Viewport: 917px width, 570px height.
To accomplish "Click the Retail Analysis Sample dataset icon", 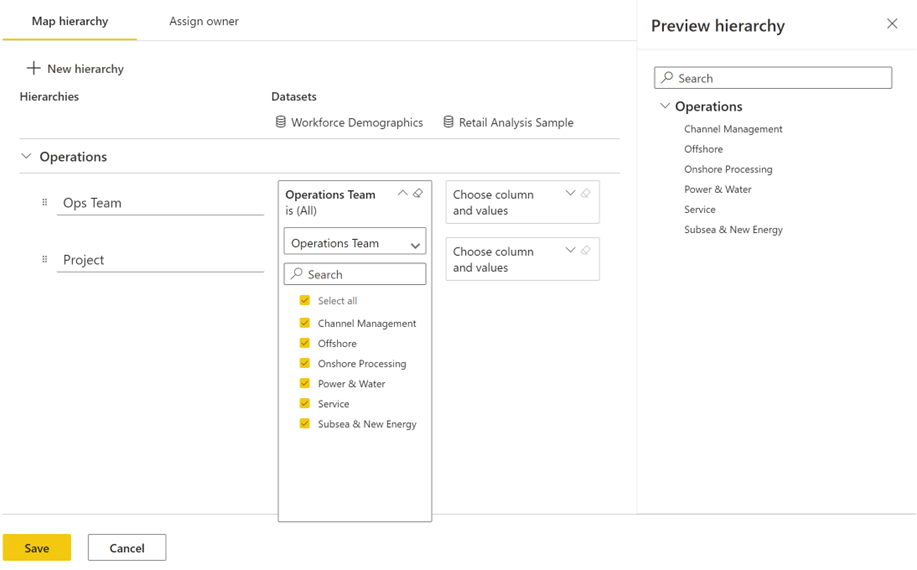I will (x=448, y=122).
